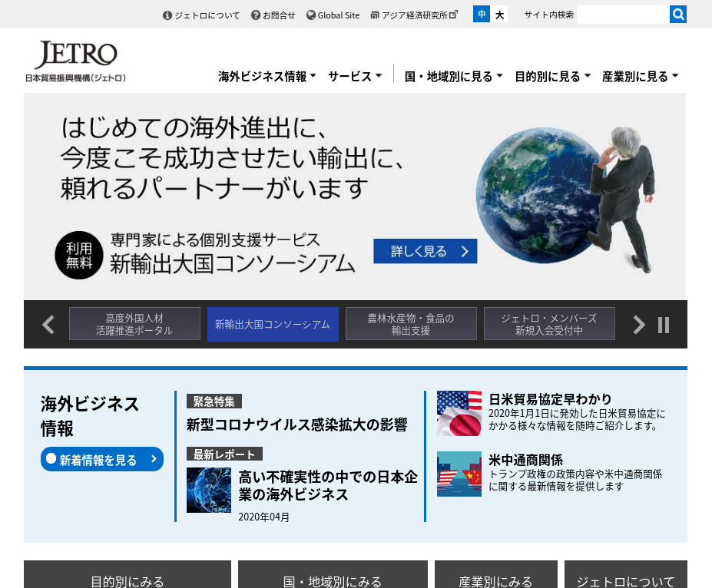Click the 日本貿易振興機構(ジェトロ) text under the logo
712x588 pixels.
click(x=75, y=78)
